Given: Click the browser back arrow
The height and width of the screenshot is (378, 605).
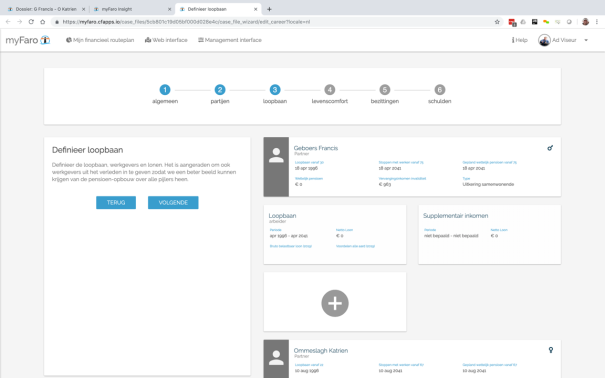Looking at the screenshot, I should tap(8, 22).
